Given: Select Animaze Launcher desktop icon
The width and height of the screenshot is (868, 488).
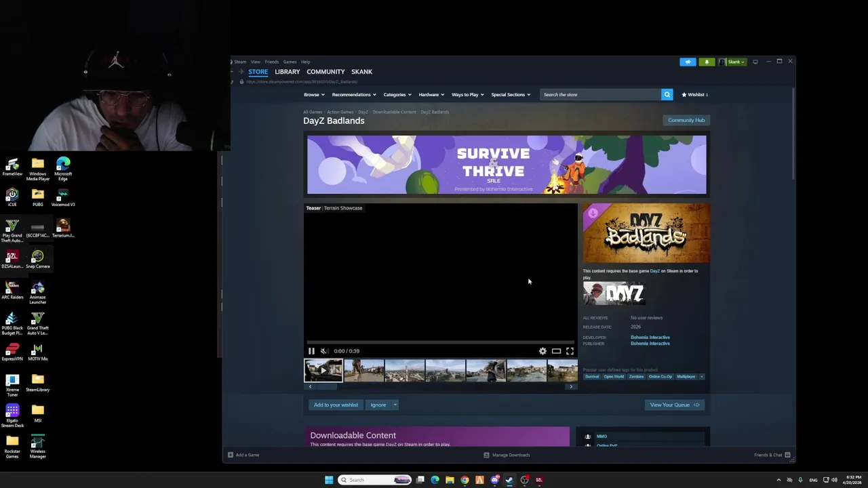Looking at the screenshot, I should coord(38,293).
